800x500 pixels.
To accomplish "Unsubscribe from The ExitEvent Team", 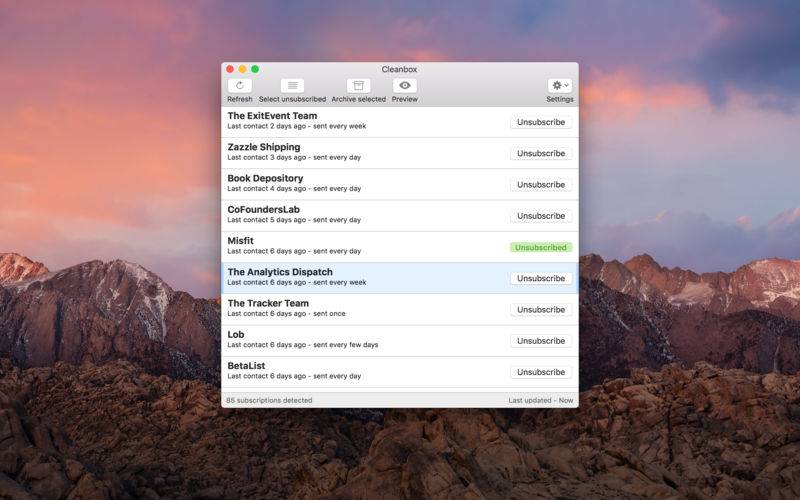I will pyautogui.click(x=541, y=122).
